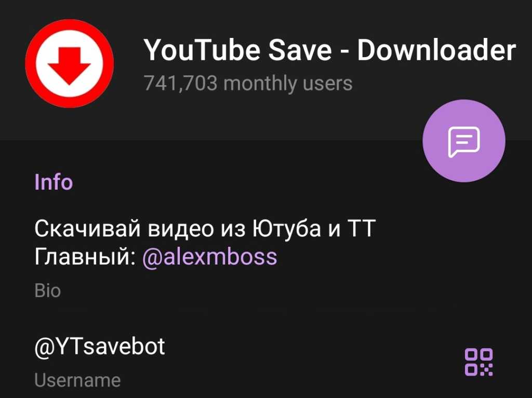Tap the bio line Скачивай видео из Ютуба
Viewport: 532px width, 398px height.
point(178,228)
